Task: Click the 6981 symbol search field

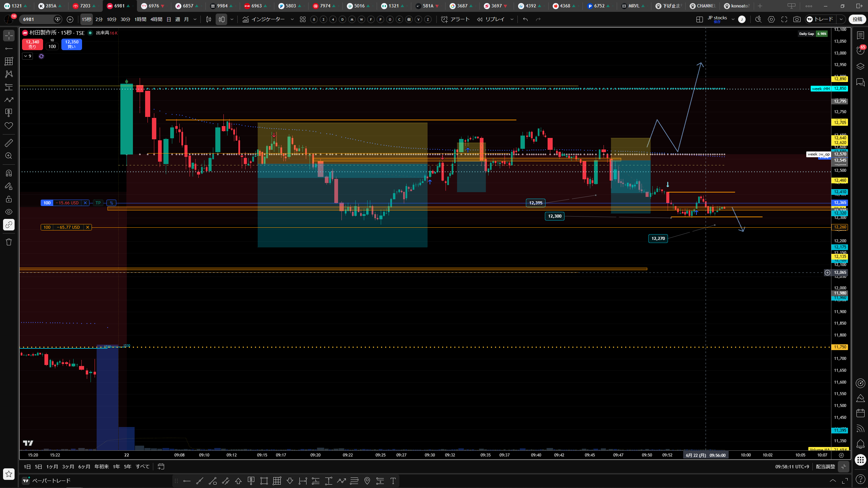Action: [x=37, y=19]
